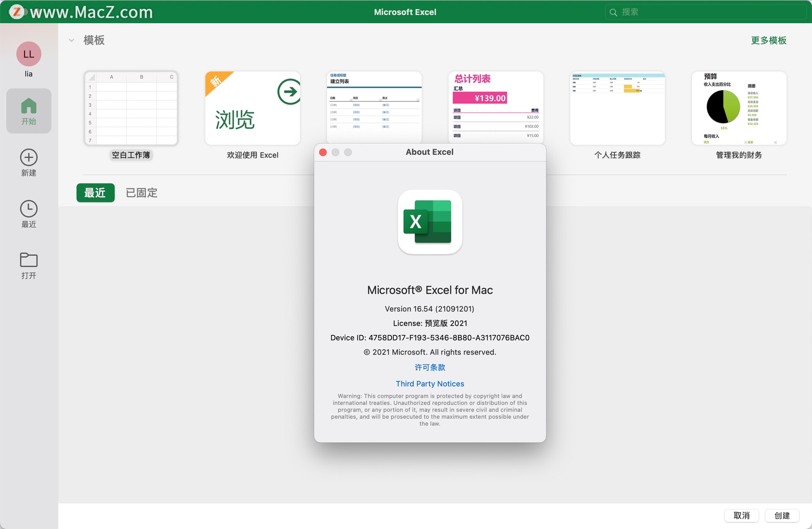Open the 更多模板 more templates link
The height and width of the screenshot is (529, 812).
[x=768, y=40]
